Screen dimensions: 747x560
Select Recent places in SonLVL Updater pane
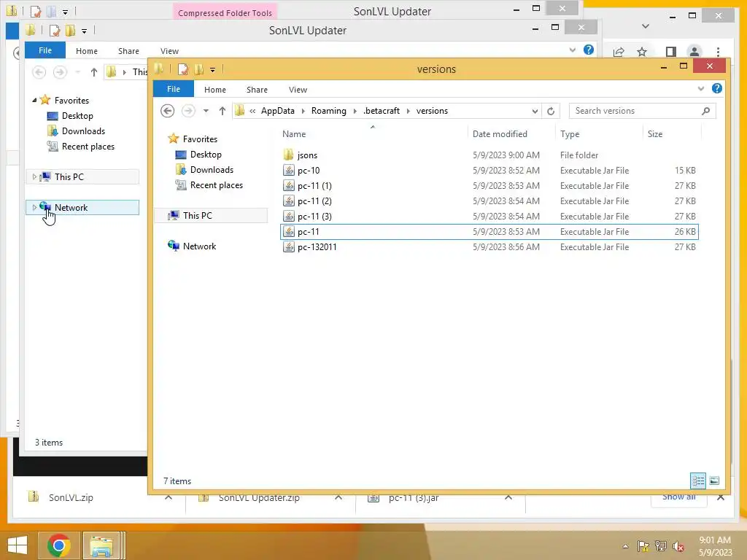point(88,147)
